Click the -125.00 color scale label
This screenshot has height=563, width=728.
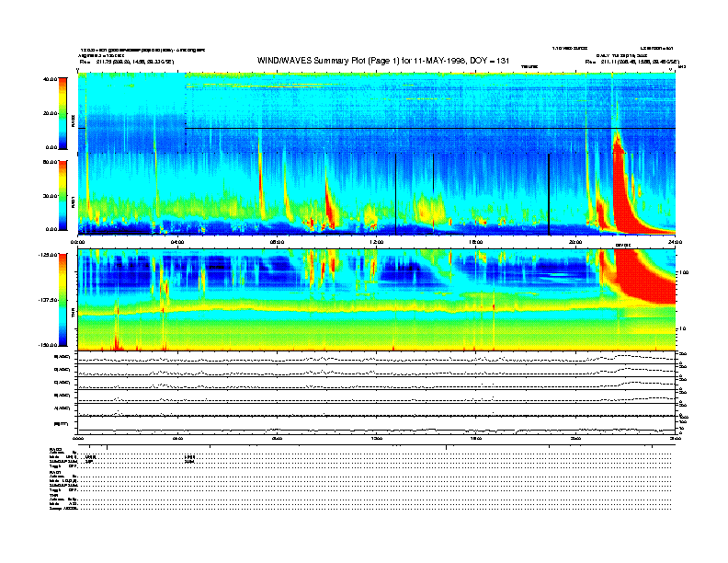pyautogui.click(x=48, y=255)
